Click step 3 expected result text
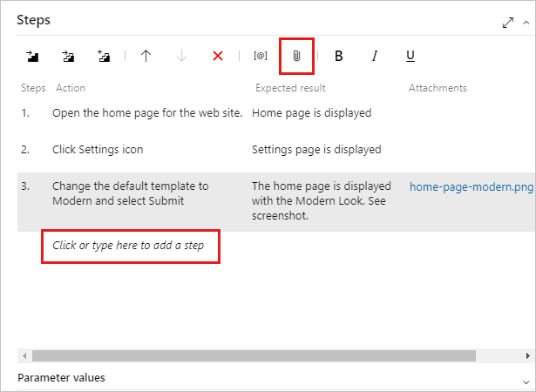 319,200
